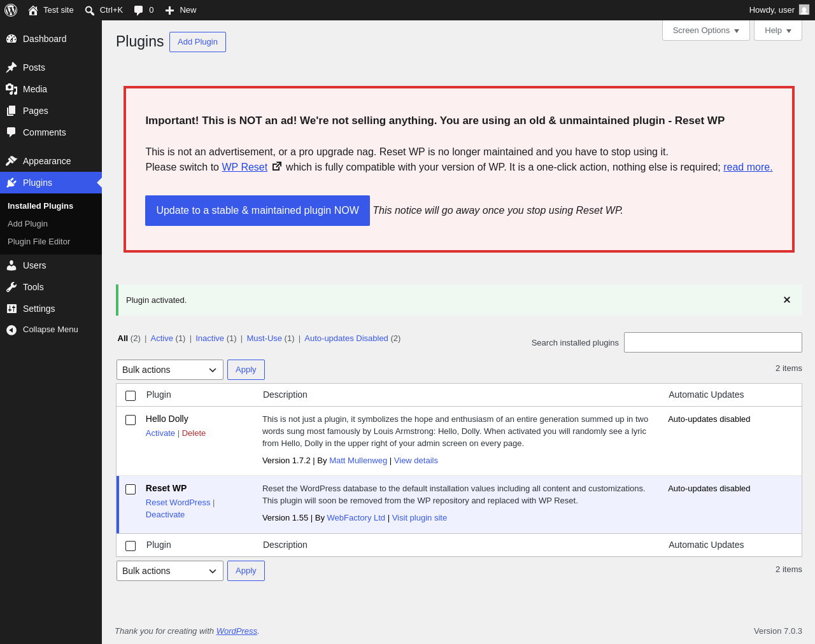Click the Version 7.0.3 footer text
The image size is (815, 644).
click(778, 631)
